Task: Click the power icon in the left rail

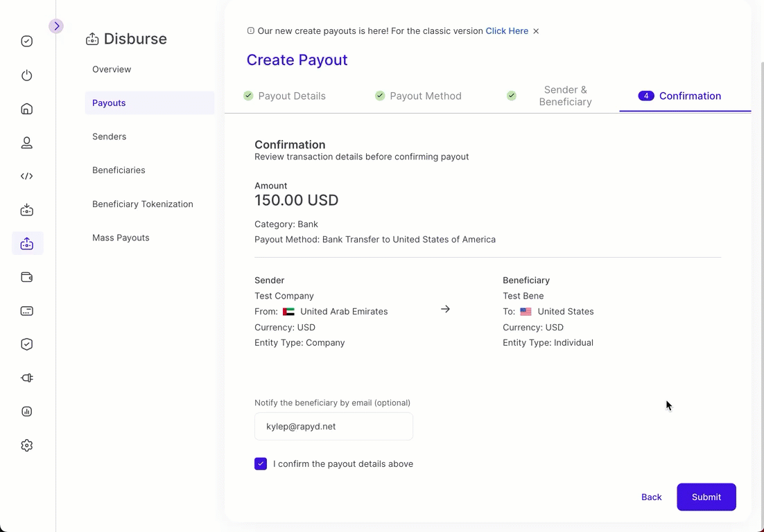Action: tap(27, 76)
